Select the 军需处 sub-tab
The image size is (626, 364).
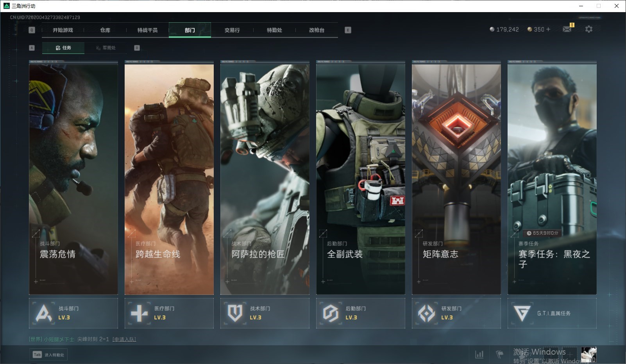pyautogui.click(x=106, y=48)
